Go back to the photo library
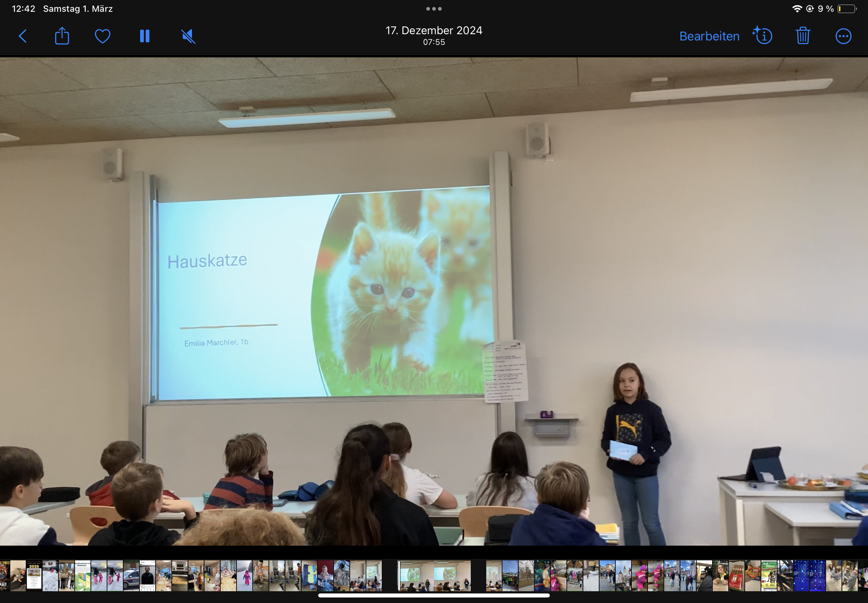868x603 pixels. point(23,36)
